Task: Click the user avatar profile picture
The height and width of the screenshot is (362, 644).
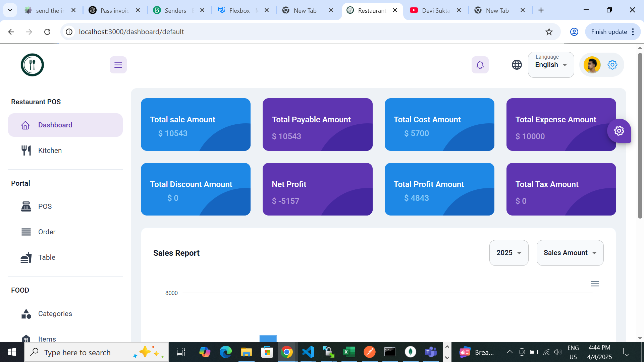Action: click(x=592, y=65)
